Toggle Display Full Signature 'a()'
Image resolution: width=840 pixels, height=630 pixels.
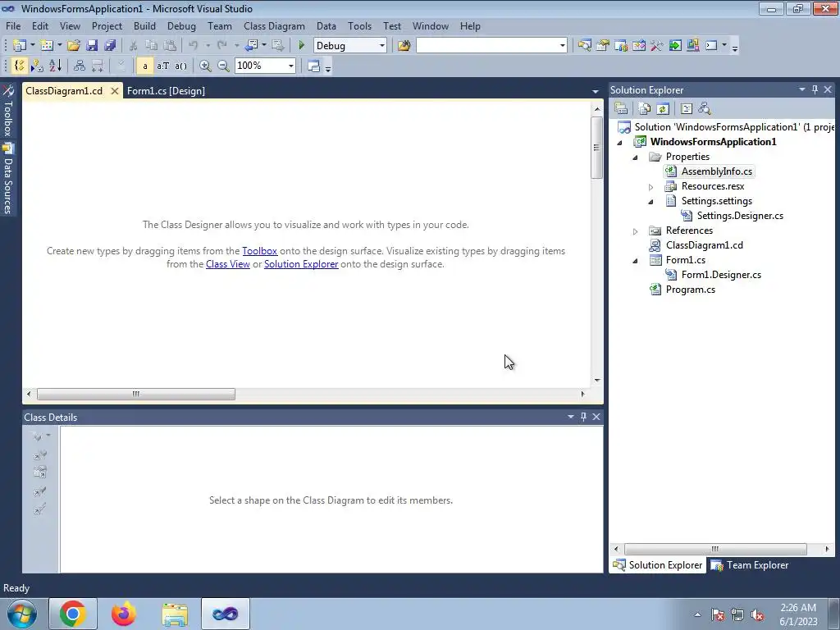[181, 66]
